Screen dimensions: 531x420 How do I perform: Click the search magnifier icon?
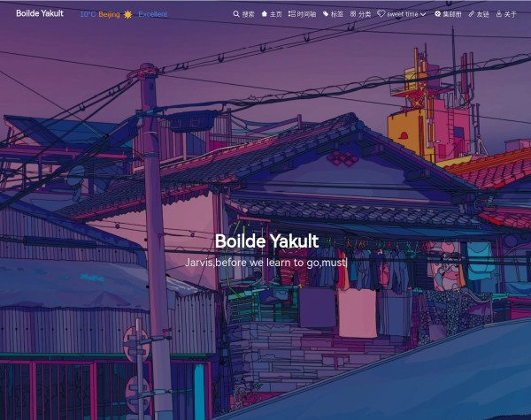tap(236, 14)
